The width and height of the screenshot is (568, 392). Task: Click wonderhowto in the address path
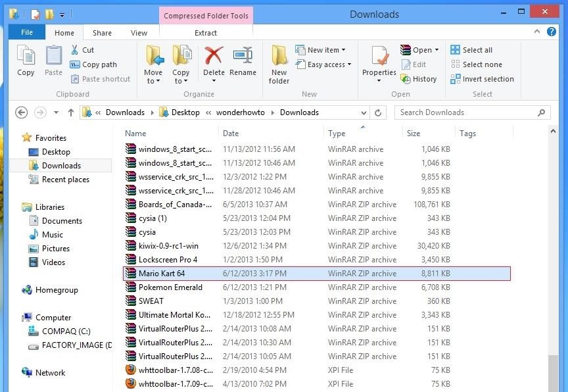point(240,112)
